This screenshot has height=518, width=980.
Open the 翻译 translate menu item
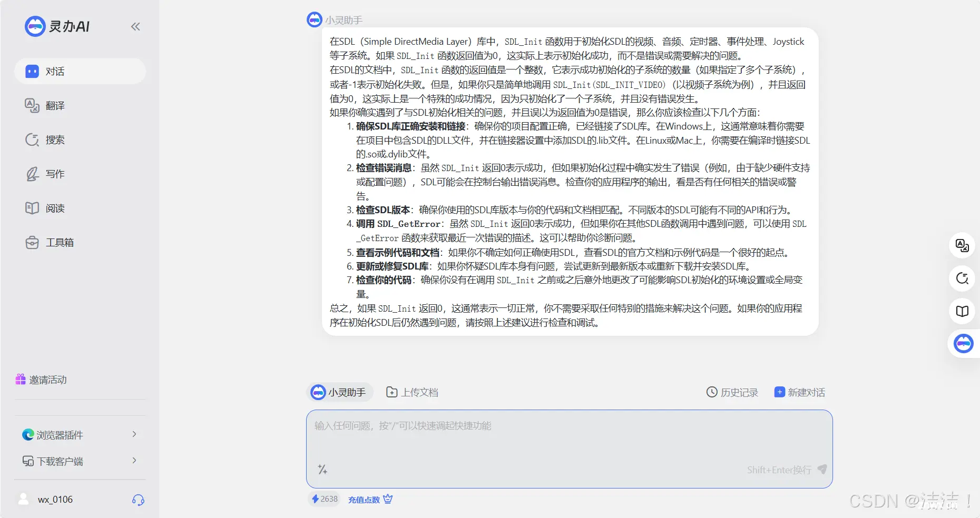click(x=80, y=105)
